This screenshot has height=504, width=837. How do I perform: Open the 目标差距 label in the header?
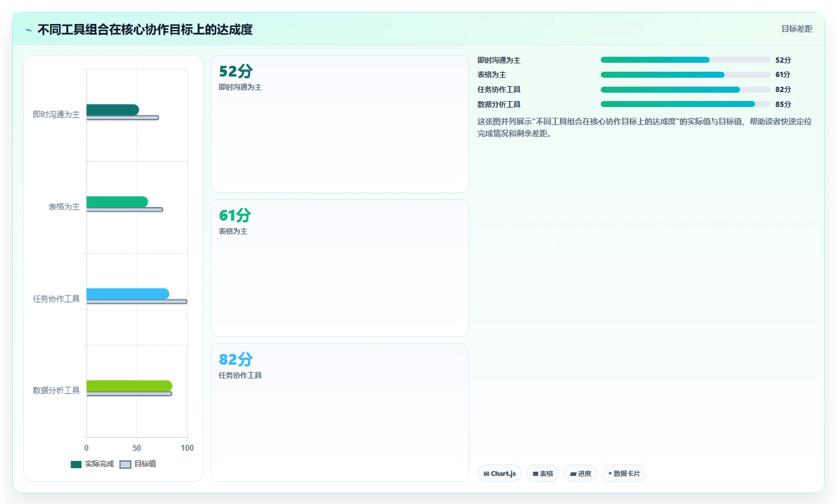(x=797, y=29)
